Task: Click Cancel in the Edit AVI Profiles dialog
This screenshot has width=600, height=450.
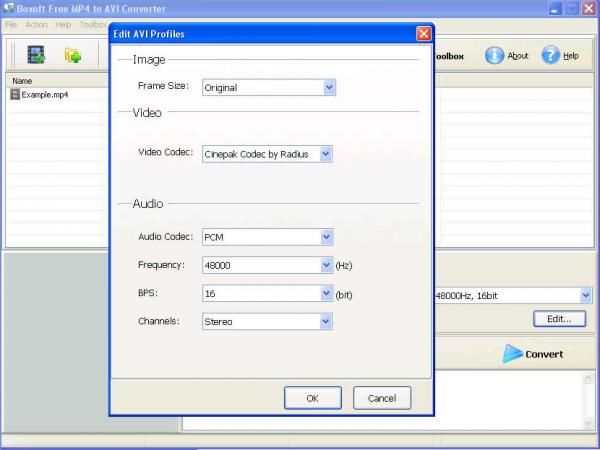Action: click(382, 398)
